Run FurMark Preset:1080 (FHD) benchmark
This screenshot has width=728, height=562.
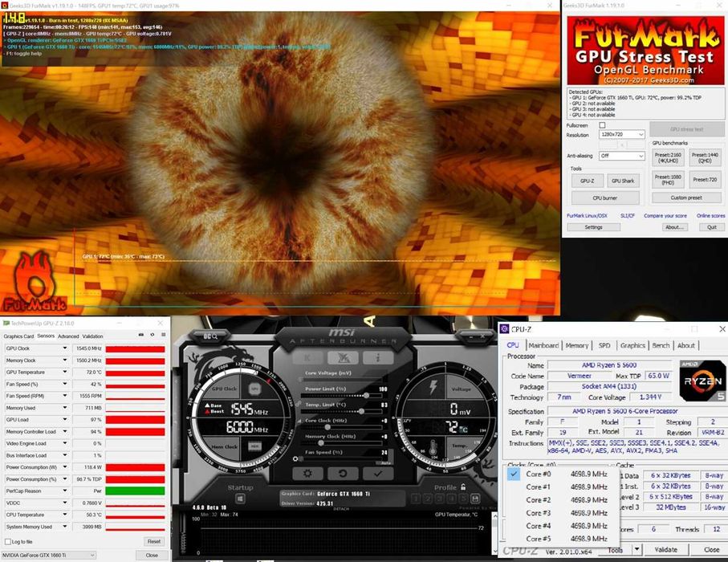[x=668, y=180]
